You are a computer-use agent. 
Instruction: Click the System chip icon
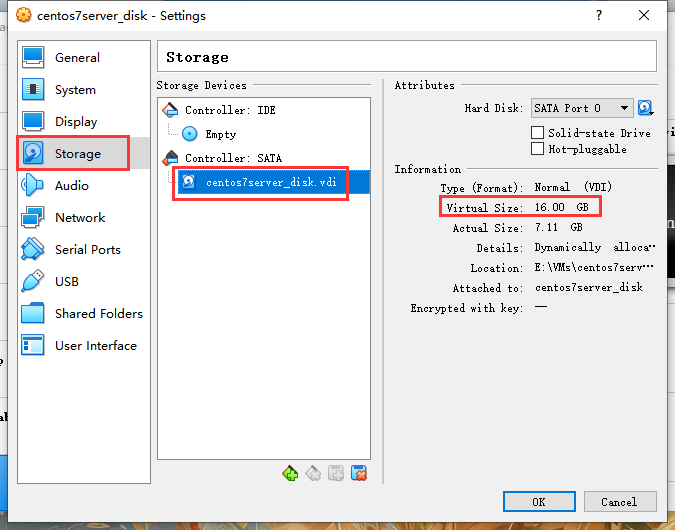pos(33,90)
